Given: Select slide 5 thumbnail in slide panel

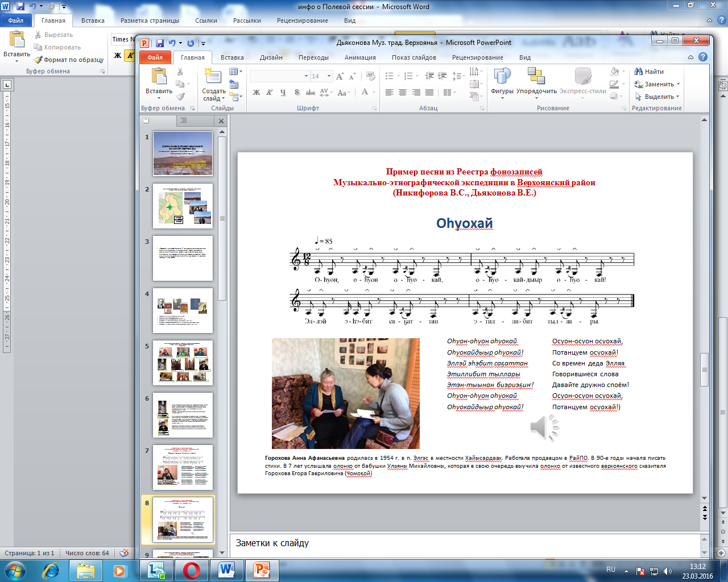Looking at the screenshot, I should [x=183, y=363].
